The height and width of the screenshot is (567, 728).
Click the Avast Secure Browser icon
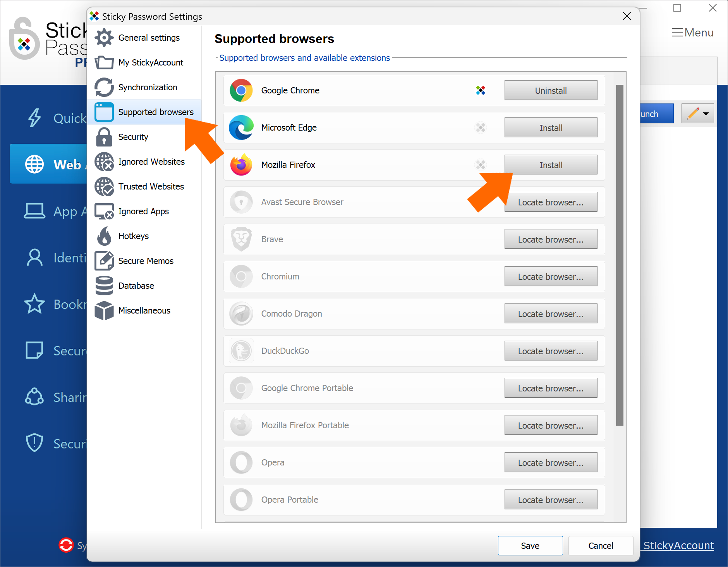pos(241,202)
